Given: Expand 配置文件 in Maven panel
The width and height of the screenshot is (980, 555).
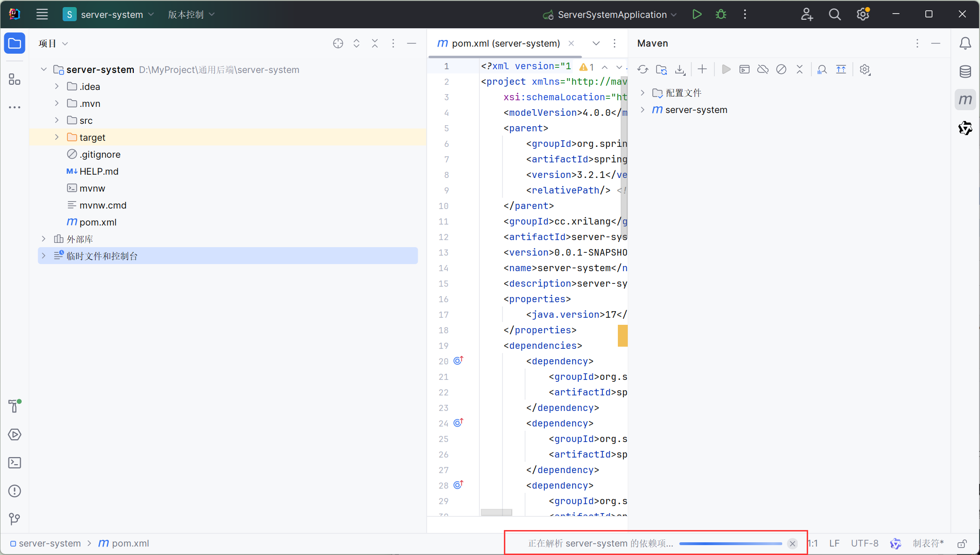Looking at the screenshot, I should tap(642, 93).
